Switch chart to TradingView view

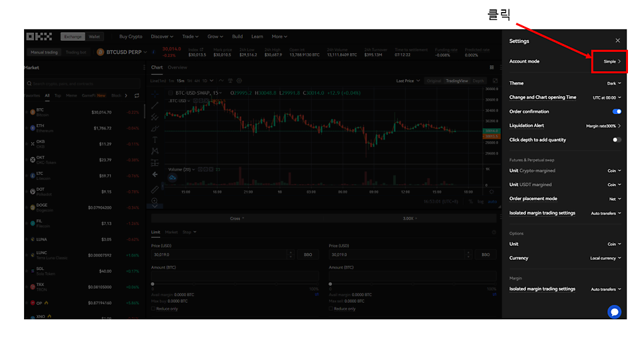(x=457, y=81)
